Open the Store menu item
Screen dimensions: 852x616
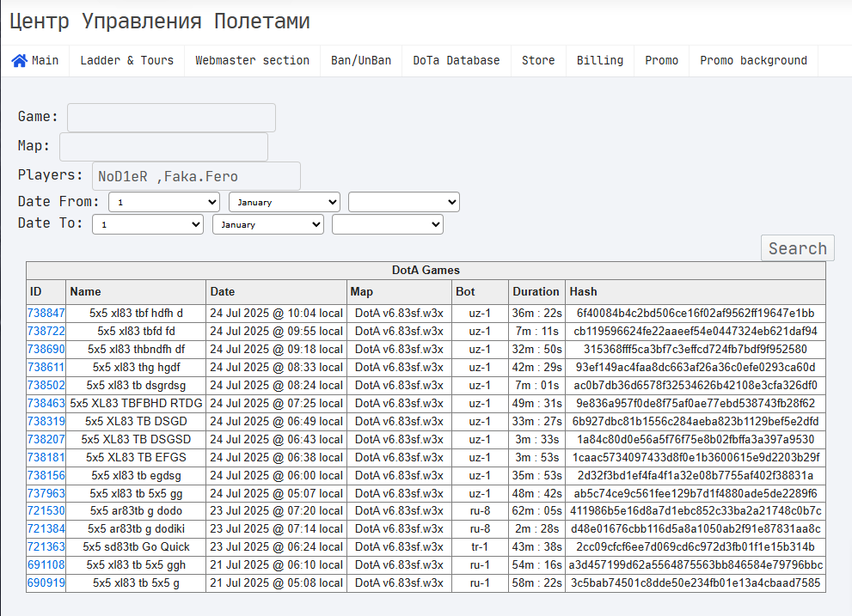coord(538,60)
